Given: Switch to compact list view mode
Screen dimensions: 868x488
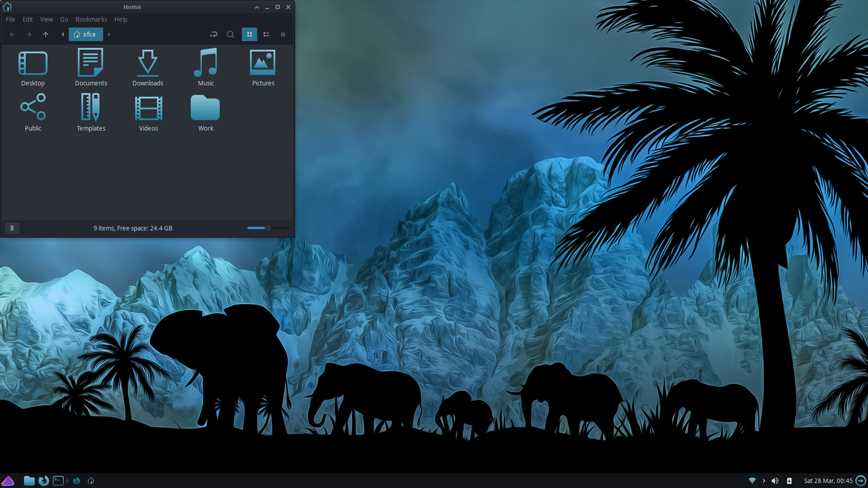Looking at the screenshot, I should [x=283, y=34].
